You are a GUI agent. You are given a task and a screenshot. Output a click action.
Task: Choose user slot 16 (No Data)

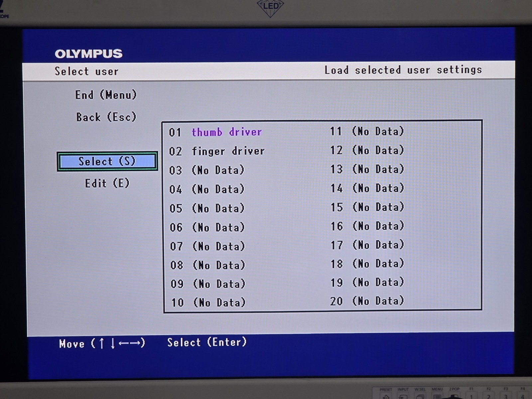click(x=367, y=226)
